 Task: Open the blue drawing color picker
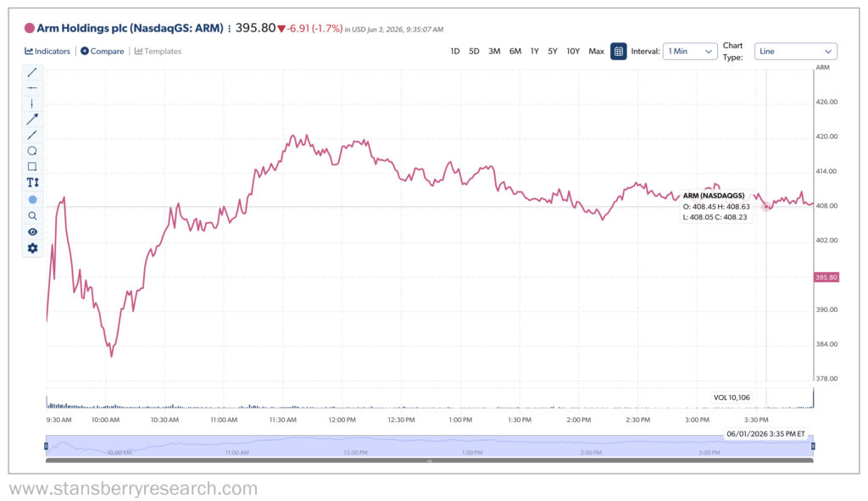[32, 200]
